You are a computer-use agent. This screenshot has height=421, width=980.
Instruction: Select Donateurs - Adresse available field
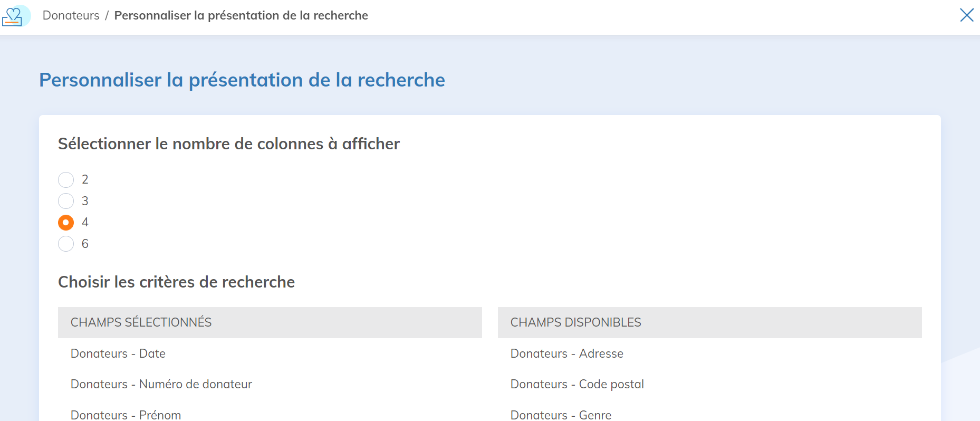tap(566, 353)
